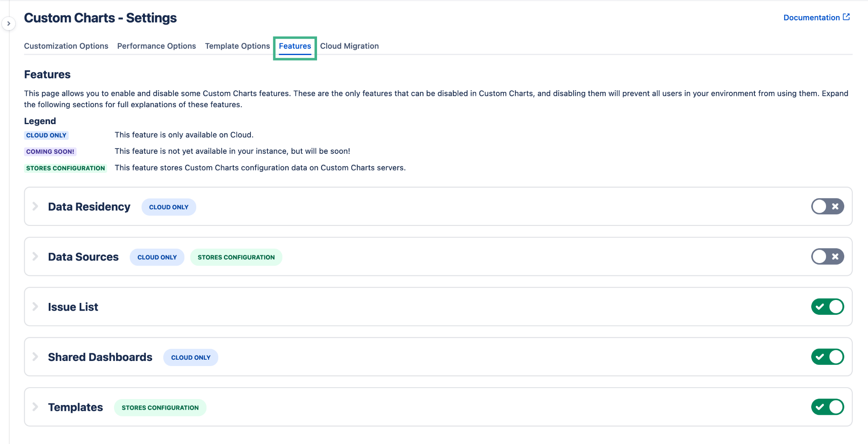Image resolution: width=868 pixels, height=444 pixels.
Task: Click the Stores Configuration badge beside Templates
Action: pyautogui.click(x=160, y=408)
